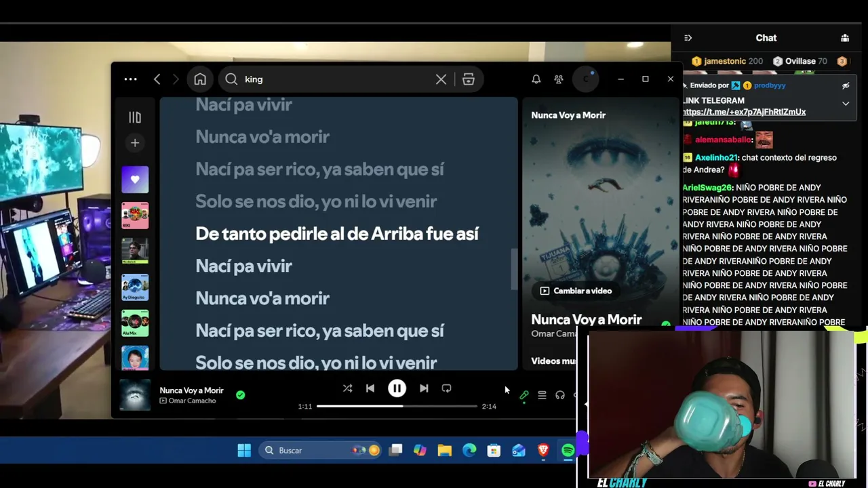Launch Copilot from the taskbar

tap(420, 450)
